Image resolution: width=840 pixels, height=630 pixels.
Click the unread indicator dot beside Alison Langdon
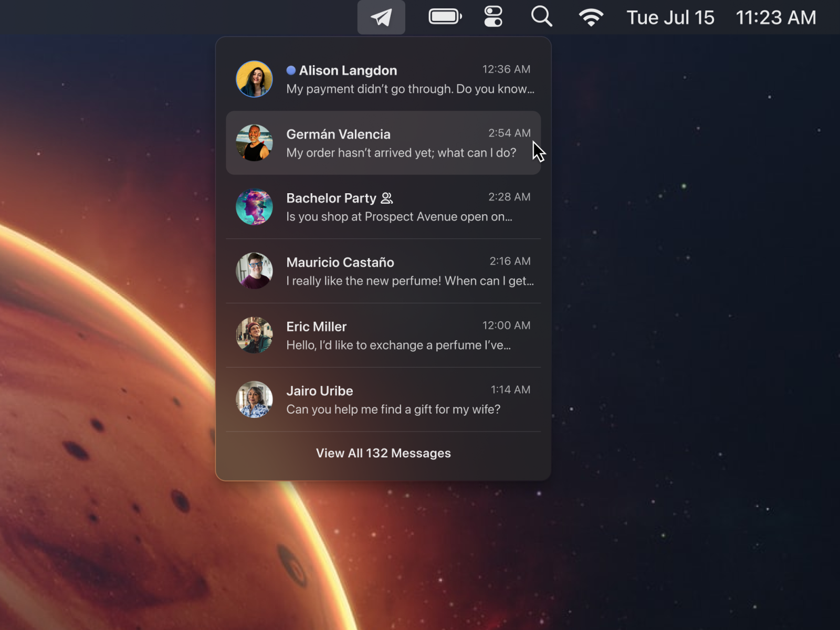point(290,69)
